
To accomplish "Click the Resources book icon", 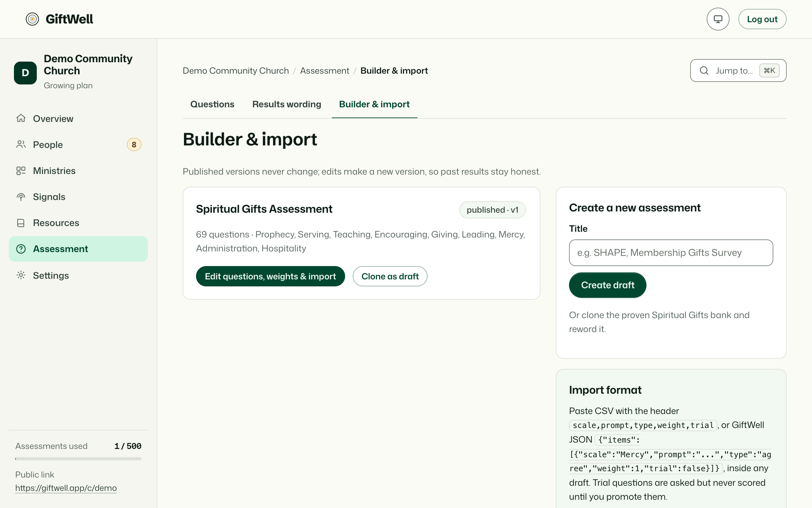I will click(21, 223).
